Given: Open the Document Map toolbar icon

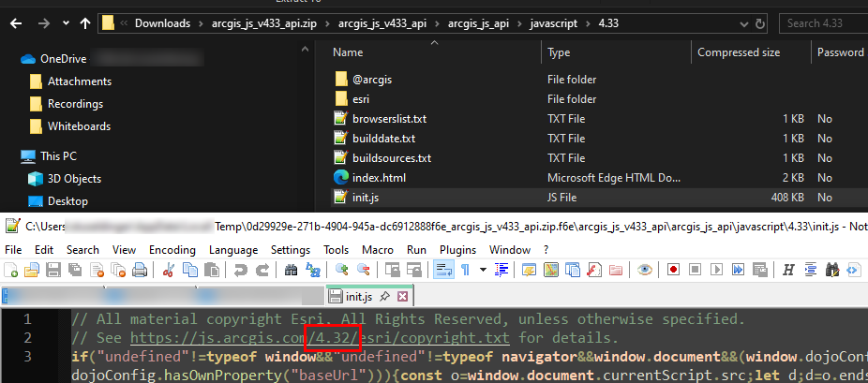Looking at the screenshot, I should (552, 270).
